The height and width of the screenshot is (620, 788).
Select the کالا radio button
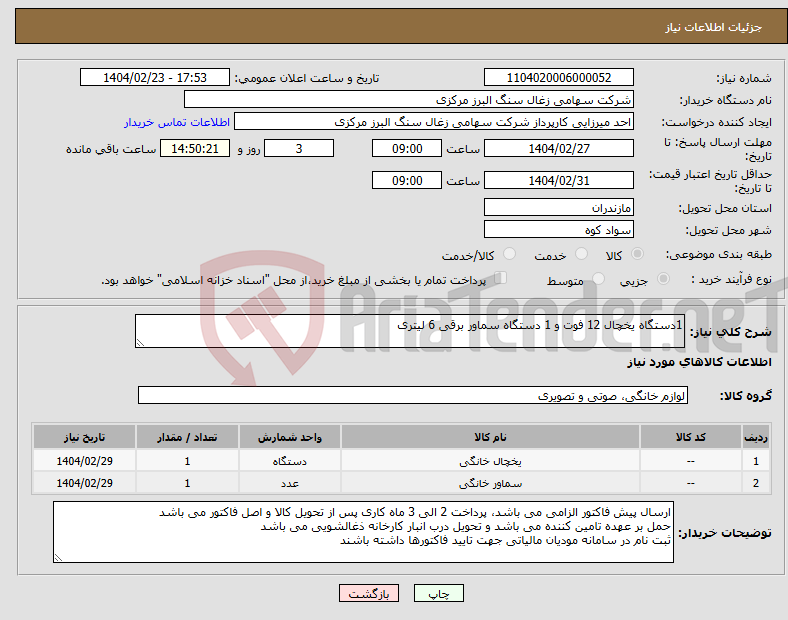tap(637, 254)
